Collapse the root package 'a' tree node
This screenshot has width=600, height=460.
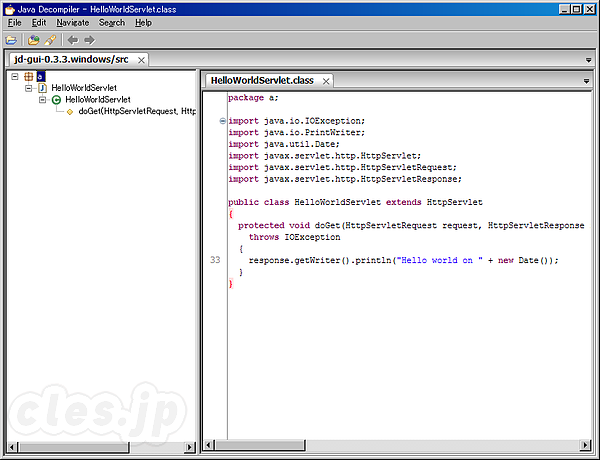(x=15, y=76)
